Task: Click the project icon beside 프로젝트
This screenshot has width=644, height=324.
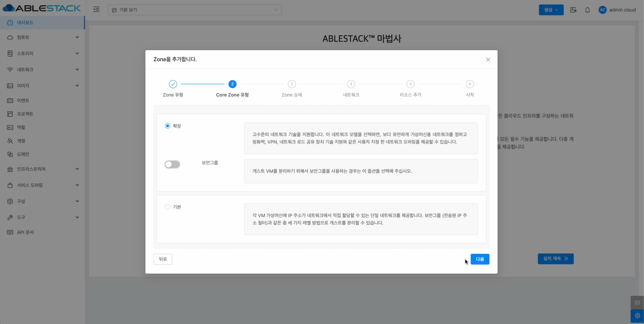Action: pos(10,114)
